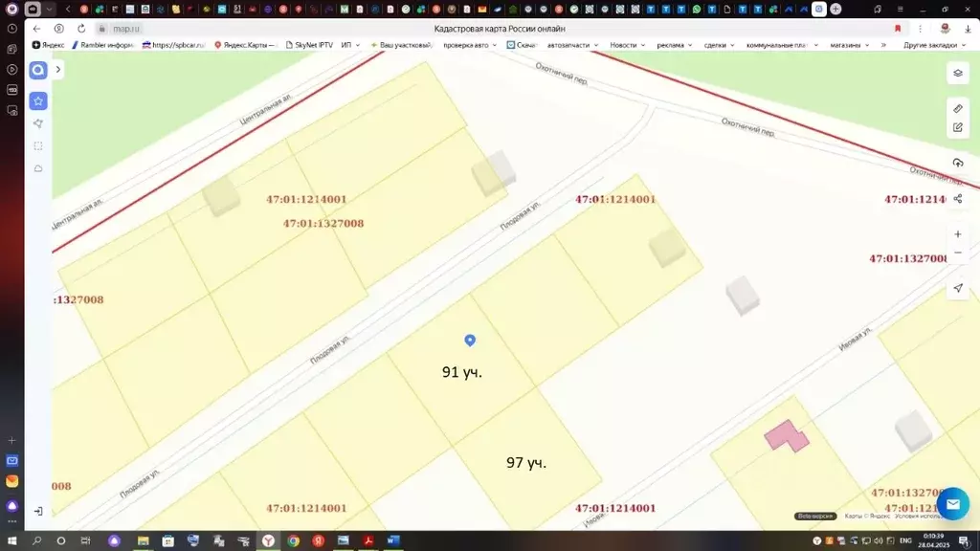The width and height of the screenshot is (980, 551).
Task: Expand Другие закладки folder
Action: (934, 45)
